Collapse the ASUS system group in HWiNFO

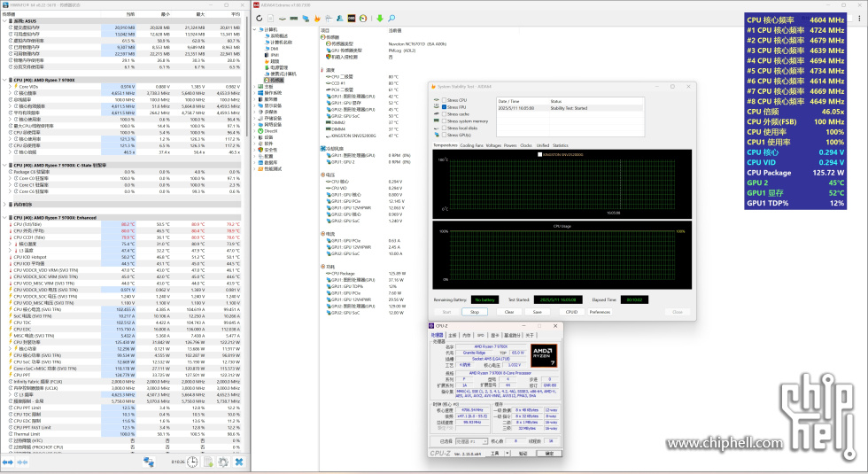(4, 21)
